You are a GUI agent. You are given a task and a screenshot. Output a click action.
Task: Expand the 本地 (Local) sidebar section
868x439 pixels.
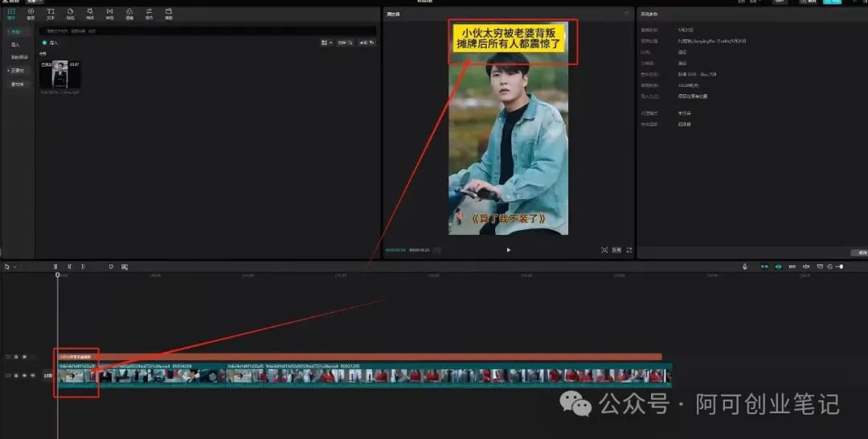coord(15,32)
